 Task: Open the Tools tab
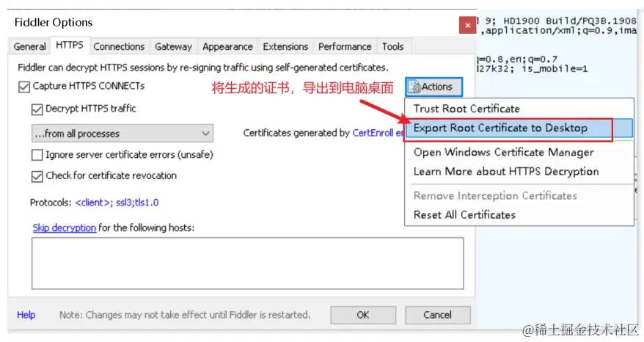coord(392,46)
